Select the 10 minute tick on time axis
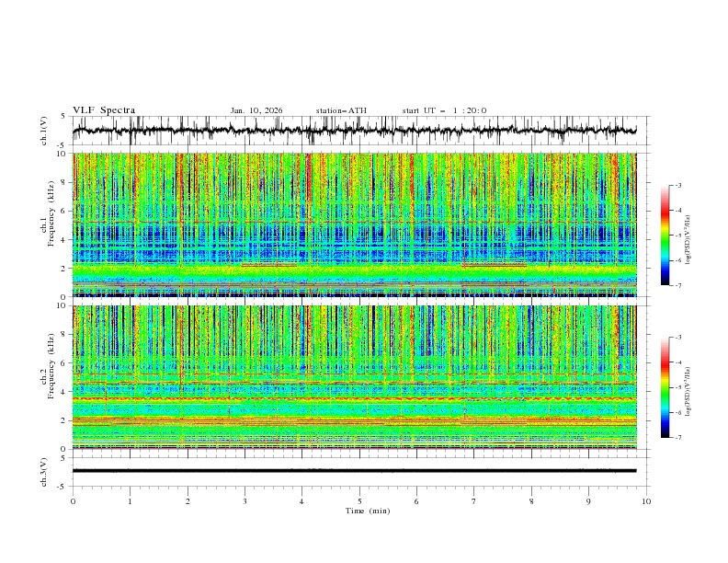Image resolution: width=728 pixels, height=563 pixels. (646, 500)
